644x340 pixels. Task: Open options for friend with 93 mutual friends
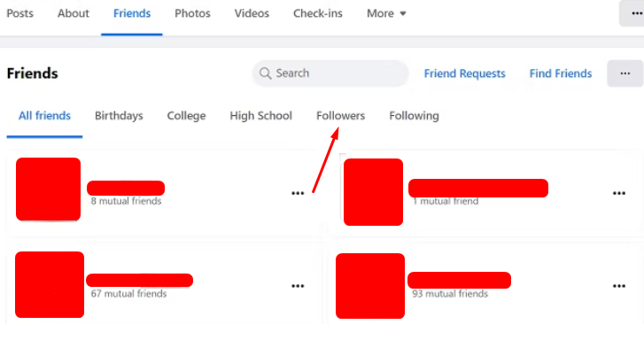tap(619, 286)
